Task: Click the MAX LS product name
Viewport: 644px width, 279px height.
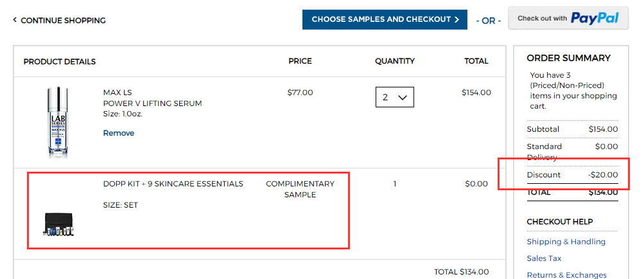Action: (x=117, y=93)
